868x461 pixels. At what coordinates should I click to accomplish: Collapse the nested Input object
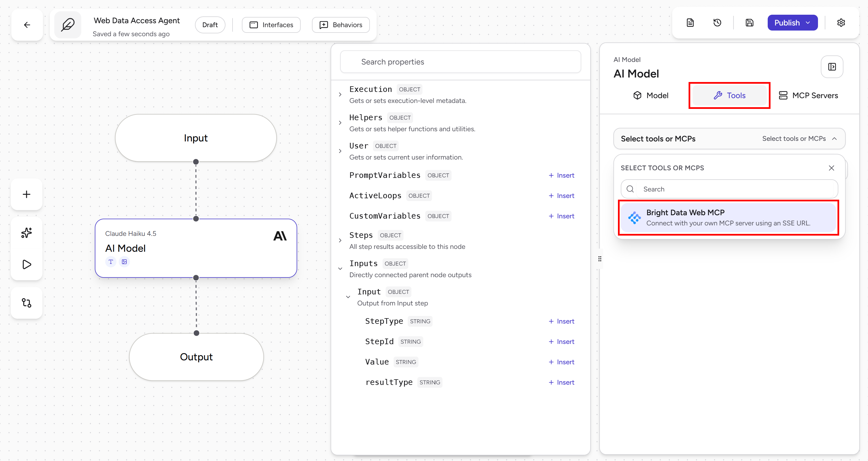tap(348, 297)
